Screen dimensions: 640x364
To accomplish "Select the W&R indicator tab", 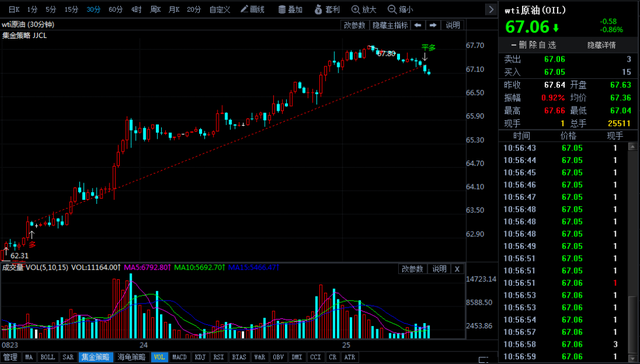I will point(259,357).
